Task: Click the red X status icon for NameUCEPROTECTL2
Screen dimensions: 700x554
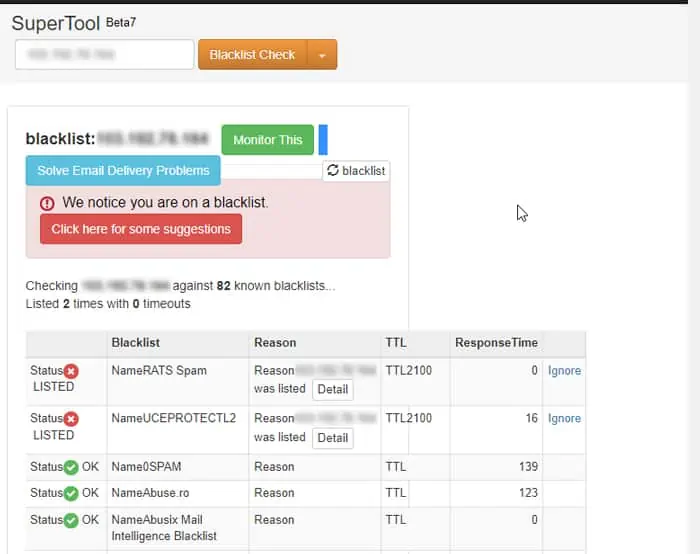Action: tap(71, 419)
